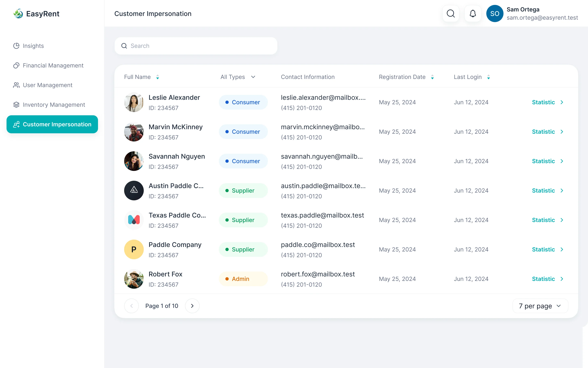Screen dimensions: 588x368
Task: Click chevron arrow in Paddle Company row
Action: pyautogui.click(x=562, y=249)
